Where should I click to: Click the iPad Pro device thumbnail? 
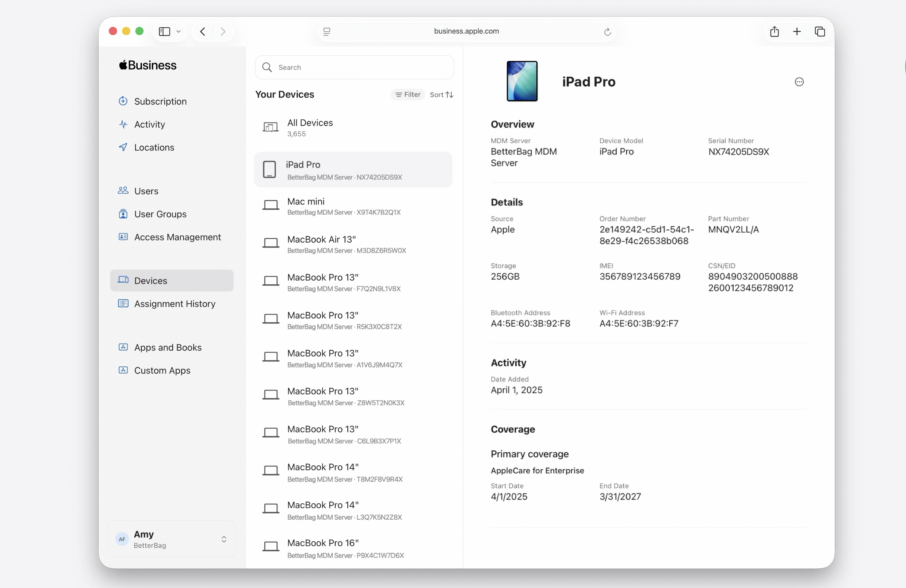tap(522, 81)
